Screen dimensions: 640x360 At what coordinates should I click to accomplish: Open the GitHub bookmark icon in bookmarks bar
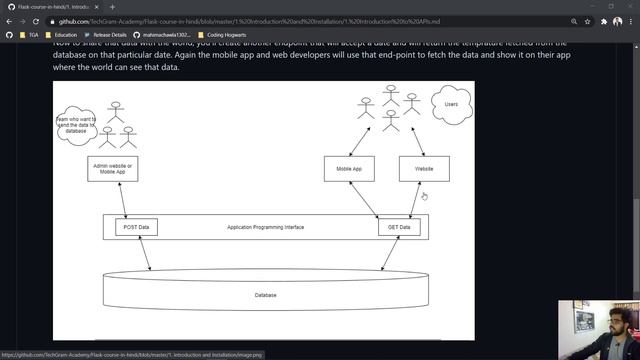[x=9, y=35]
